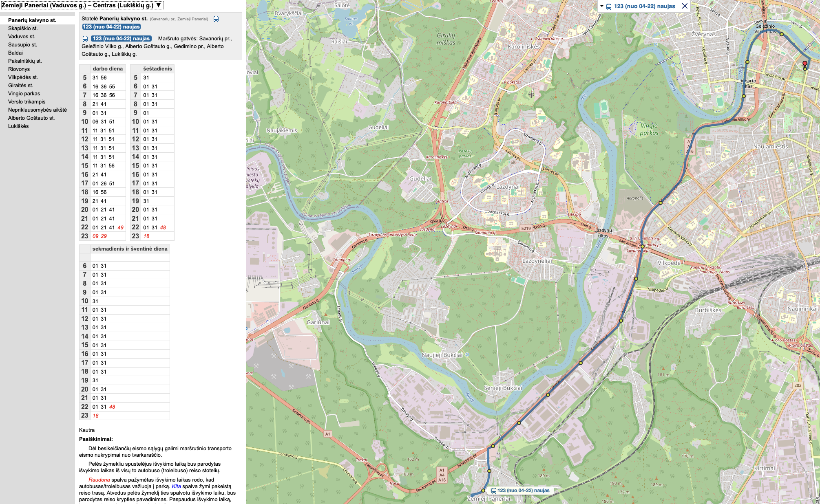Click bus icon in map route overlay
820x504 pixels.
click(608, 6)
